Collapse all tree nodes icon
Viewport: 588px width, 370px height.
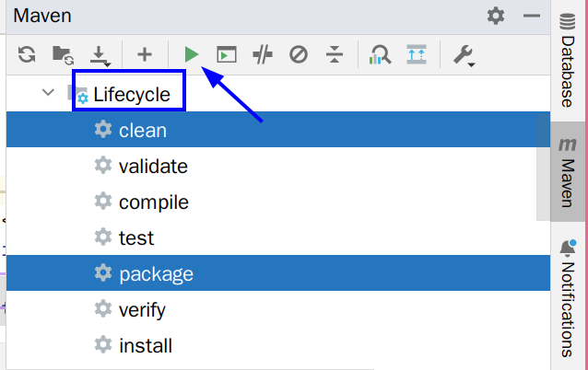tap(335, 54)
